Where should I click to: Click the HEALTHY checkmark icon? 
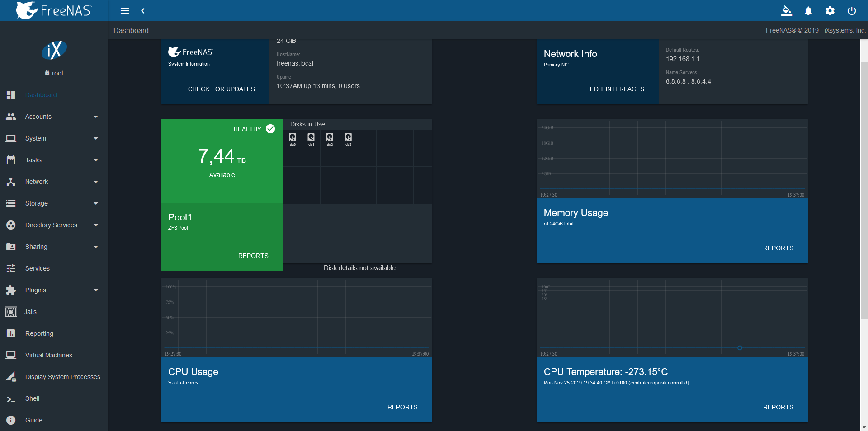[270, 129]
